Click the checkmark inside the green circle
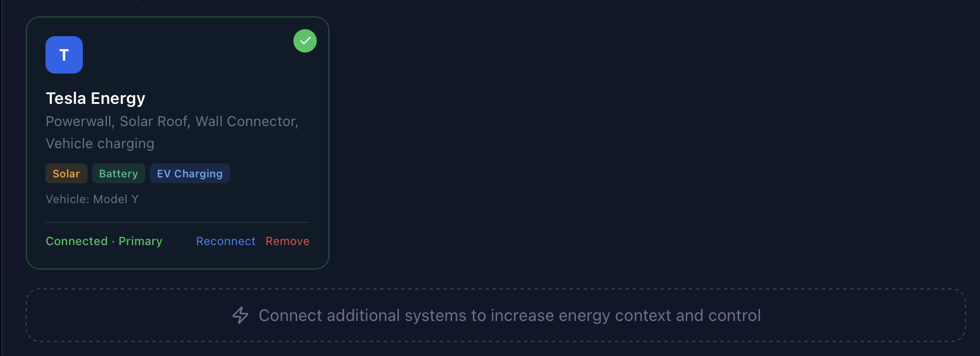This screenshot has height=356, width=980. (304, 41)
